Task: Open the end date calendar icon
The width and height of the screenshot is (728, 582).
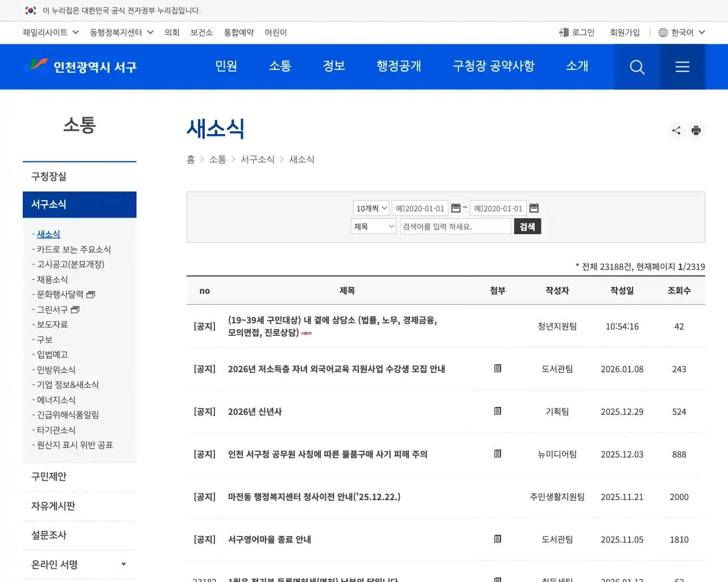Action: tap(534, 208)
